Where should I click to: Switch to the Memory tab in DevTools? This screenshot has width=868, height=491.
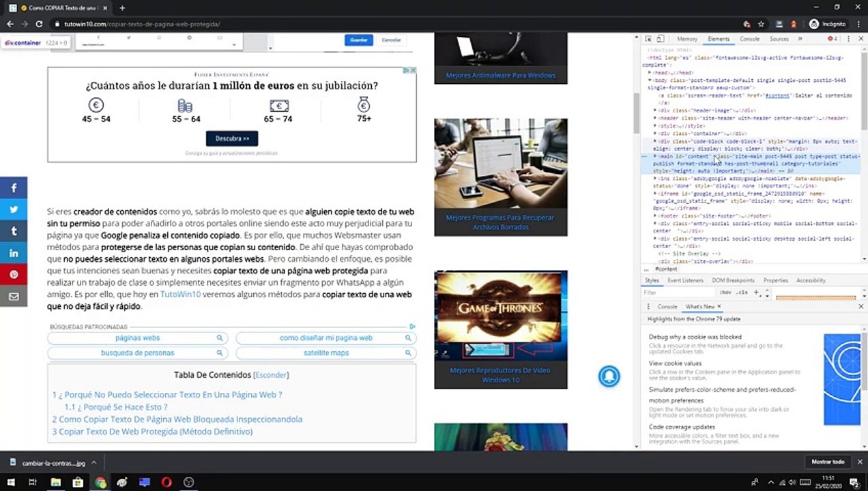(687, 39)
